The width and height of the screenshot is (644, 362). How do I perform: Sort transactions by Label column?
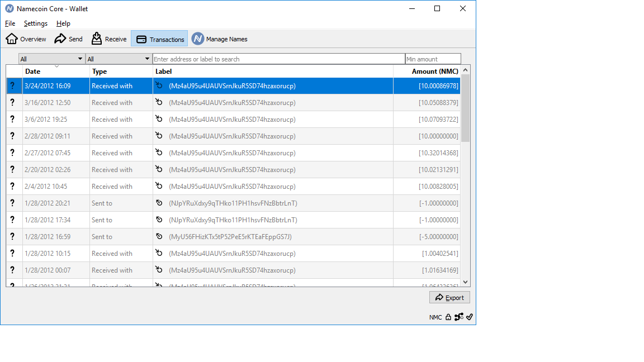(273, 72)
